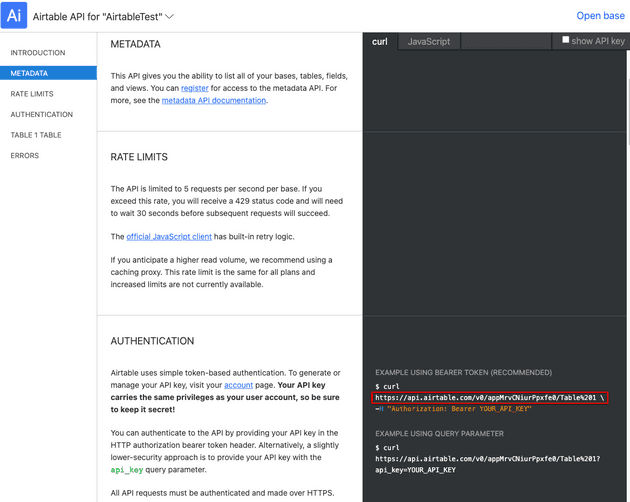630x502 pixels.
Task: Visit the account page link
Action: pyautogui.click(x=238, y=385)
